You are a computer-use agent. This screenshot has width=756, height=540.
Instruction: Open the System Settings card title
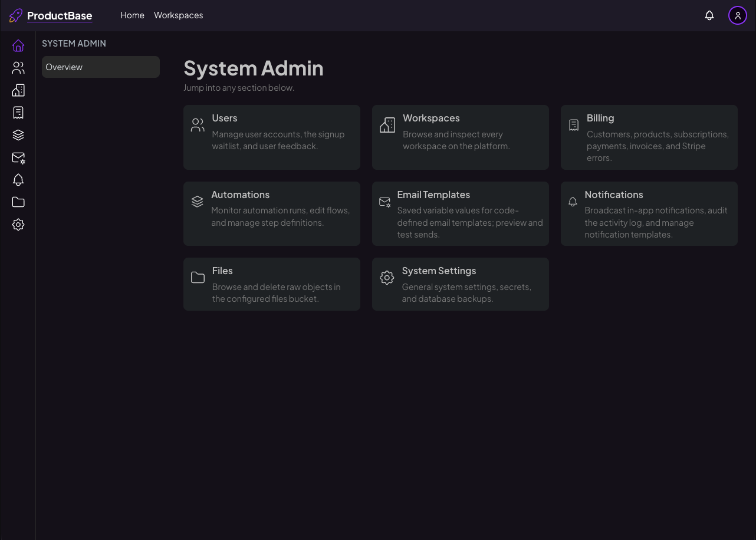439,271
